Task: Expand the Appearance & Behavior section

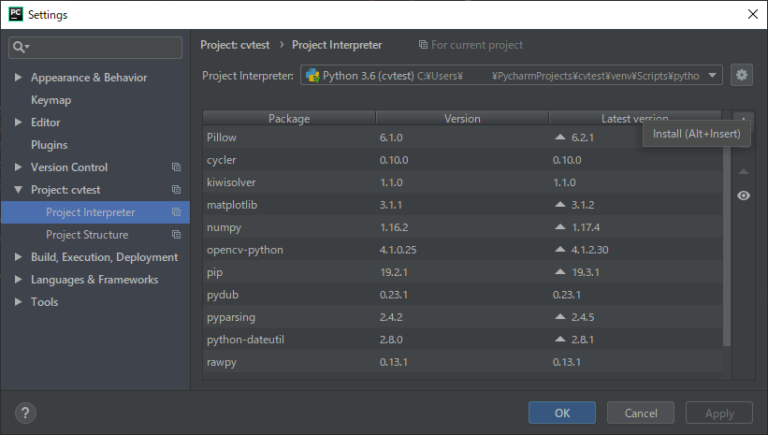Action: (x=18, y=78)
